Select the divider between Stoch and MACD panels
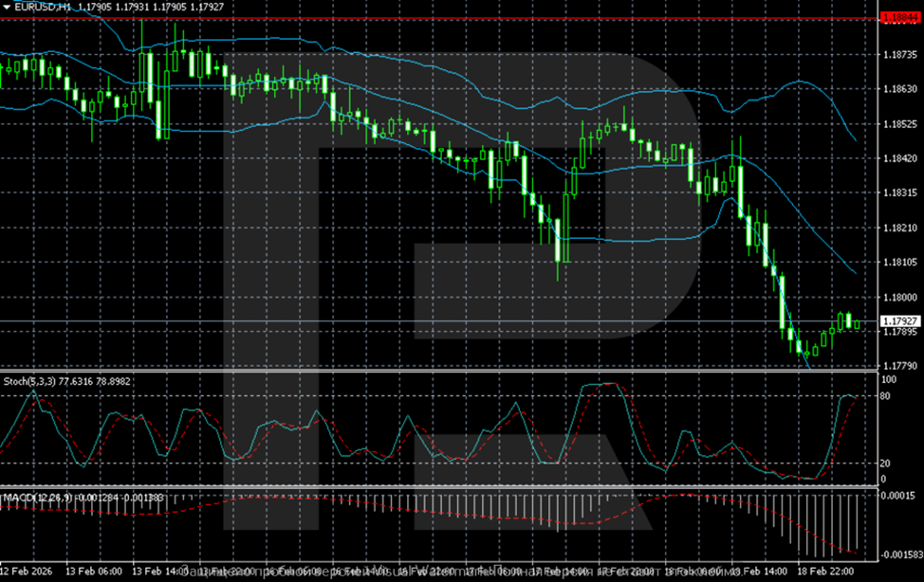Viewport: 924px width, 582px height. (x=439, y=487)
